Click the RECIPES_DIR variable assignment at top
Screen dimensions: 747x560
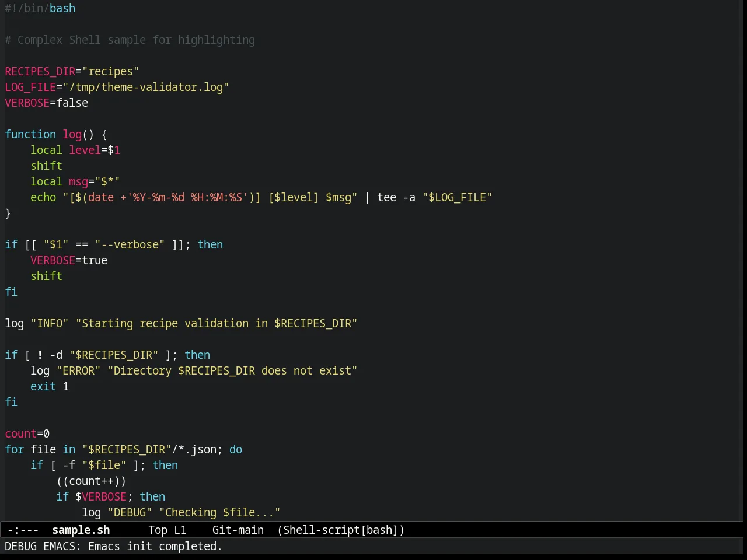[72, 71]
